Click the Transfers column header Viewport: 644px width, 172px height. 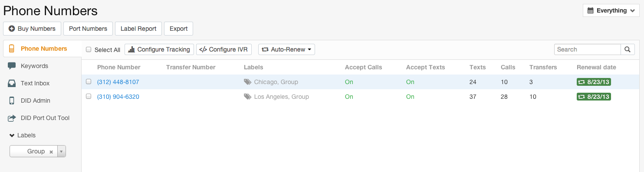point(543,67)
